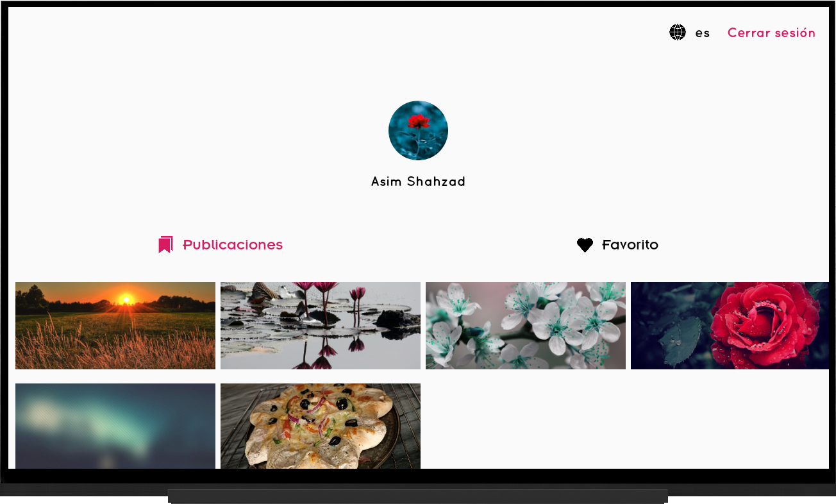Click the black heart icon
Viewport: 836px width, 504px height.
coord(585,245)
